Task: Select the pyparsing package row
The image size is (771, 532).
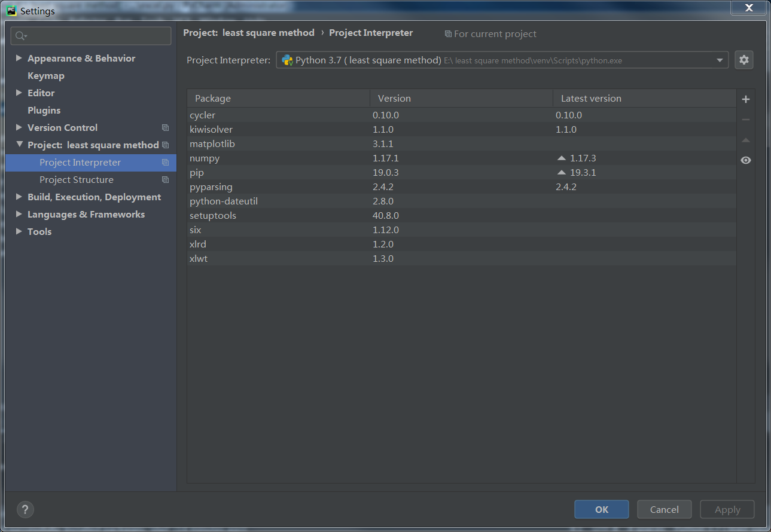Action: click(461, 186)
